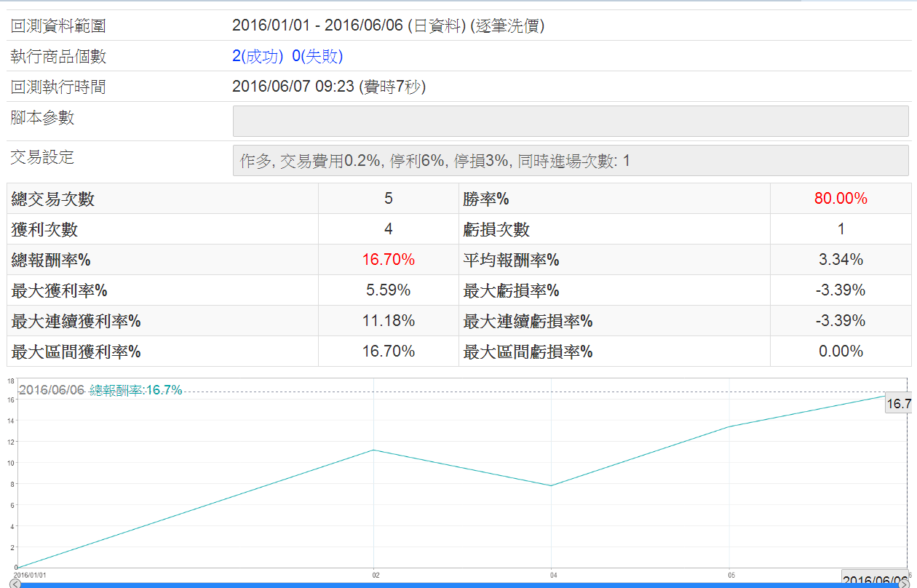Click the 最大區間獲利率% row label
This screenshot has height=588, width=917.
pos(76,351)
